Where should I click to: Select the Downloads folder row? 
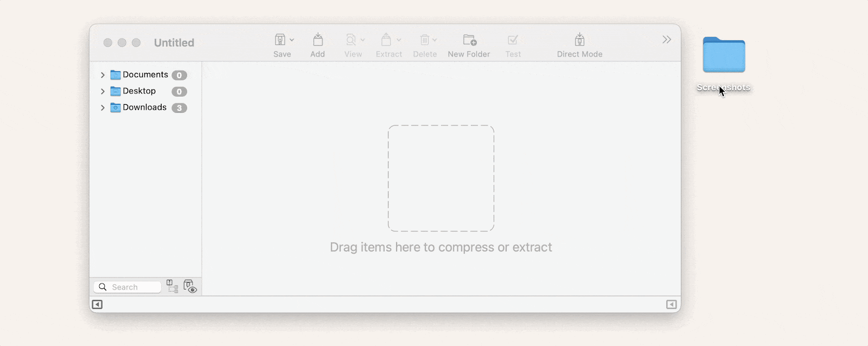(145, 108)
